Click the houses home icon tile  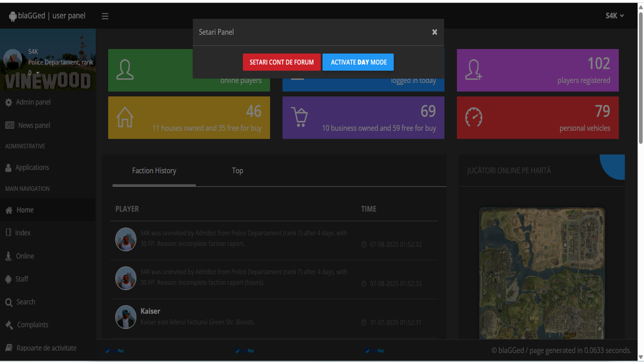click(125, 117)
